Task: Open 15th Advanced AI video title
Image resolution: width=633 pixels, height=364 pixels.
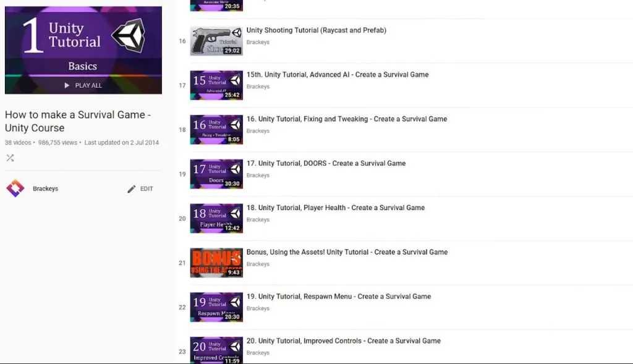Action: point(338,75)
